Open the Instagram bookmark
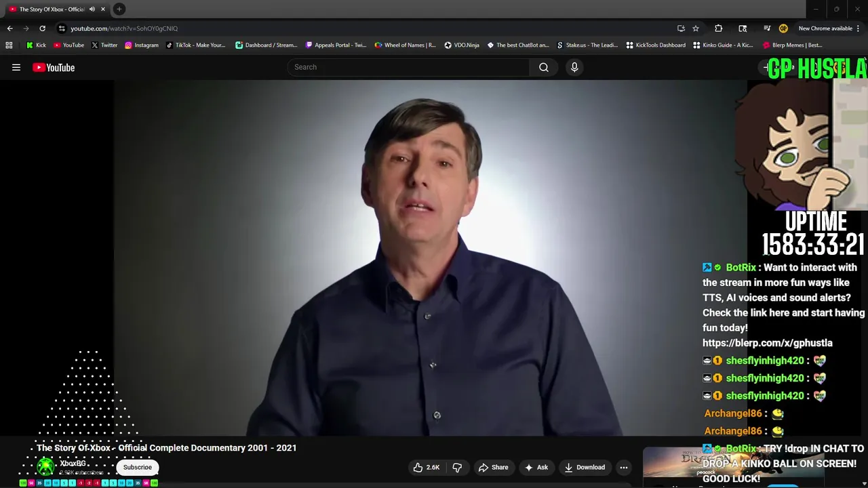 (141, 45)
